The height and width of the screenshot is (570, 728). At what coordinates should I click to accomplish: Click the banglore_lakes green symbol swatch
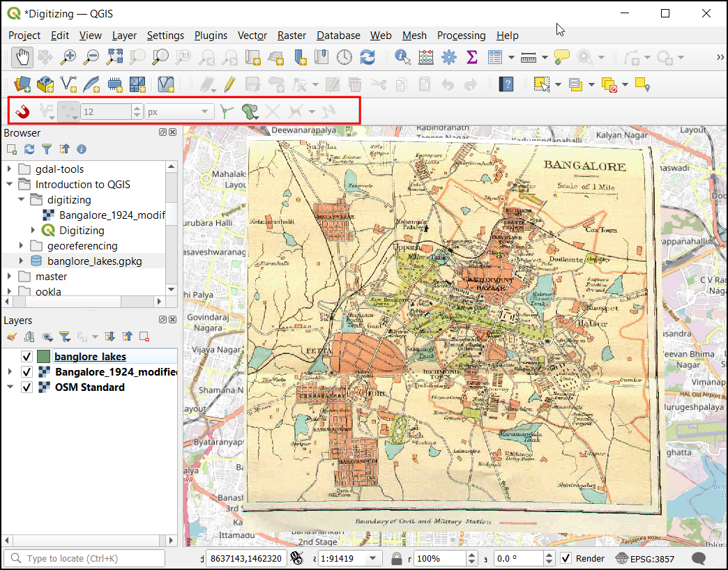pyautogui.click(x=43, y=356)
